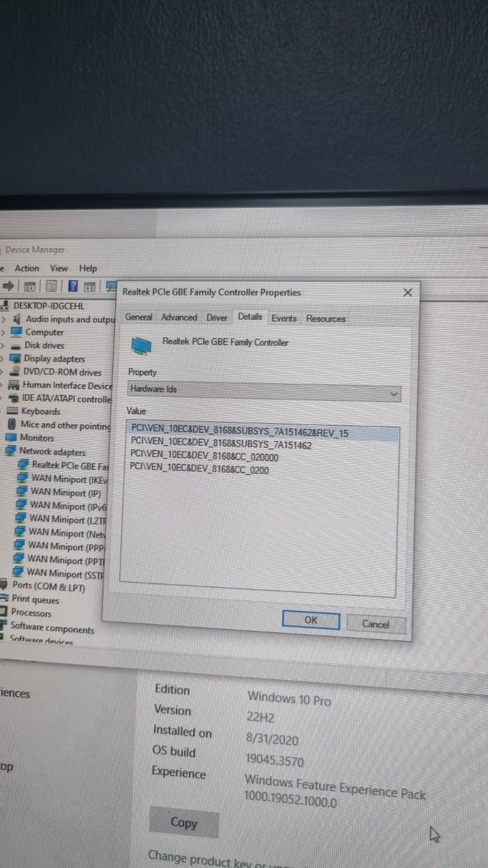Viewport: 488px width, 868px height.
Task: Select the Details tab
Action: [250, 317]
